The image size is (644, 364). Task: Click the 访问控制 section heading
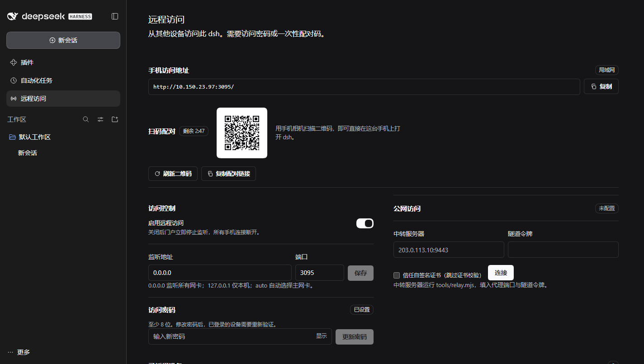162,208
